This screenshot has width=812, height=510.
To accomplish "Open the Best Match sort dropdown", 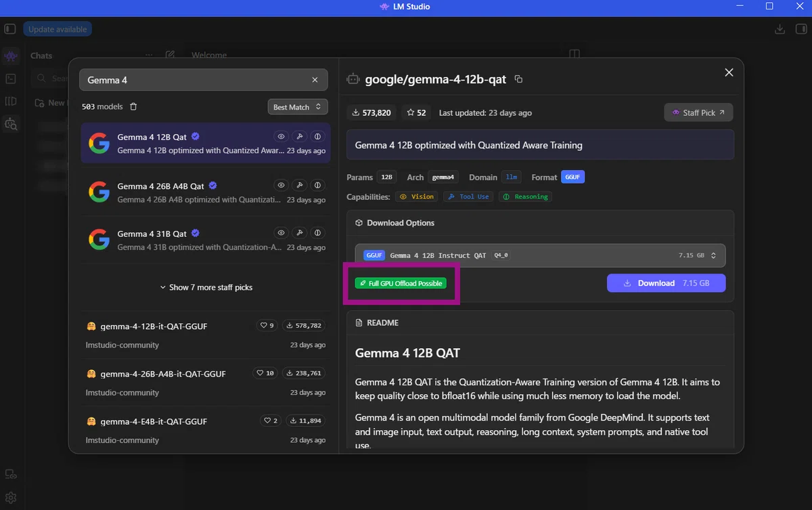I will click(x=298, y=107).
